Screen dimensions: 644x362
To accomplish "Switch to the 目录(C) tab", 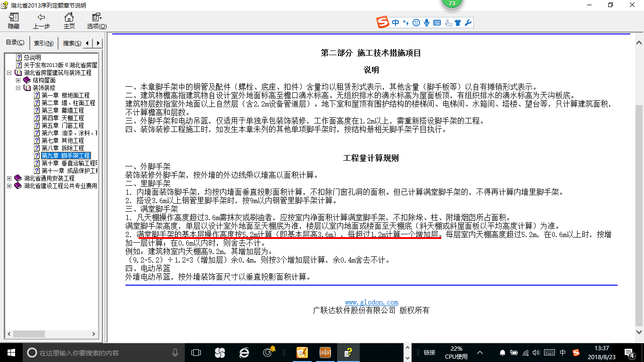I will 15,43.
